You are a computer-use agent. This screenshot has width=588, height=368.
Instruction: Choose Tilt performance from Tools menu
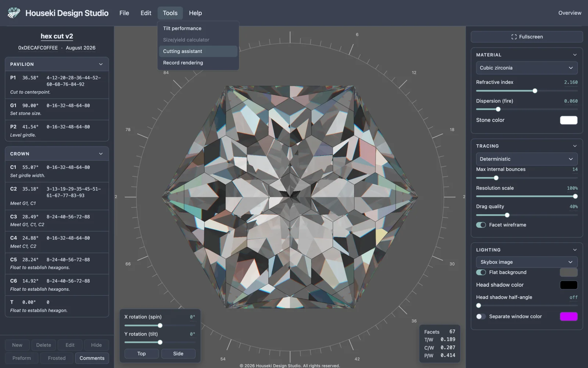click(x=198, y=28)
